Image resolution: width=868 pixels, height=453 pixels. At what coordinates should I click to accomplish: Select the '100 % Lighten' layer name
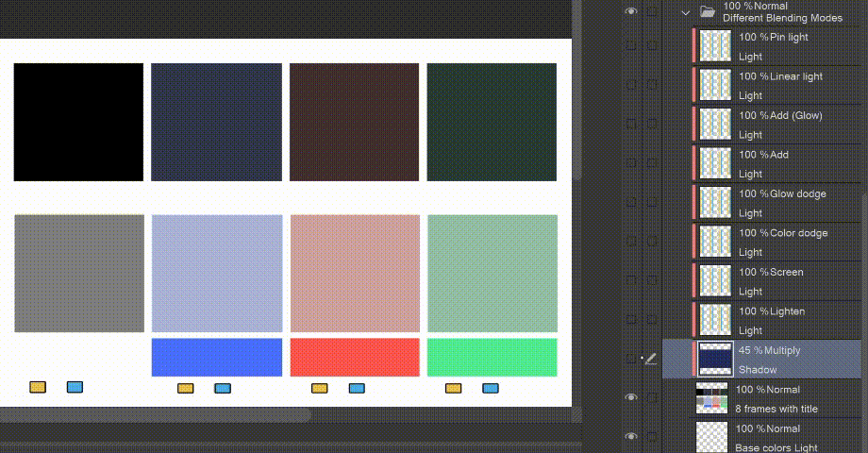[772, 311]
